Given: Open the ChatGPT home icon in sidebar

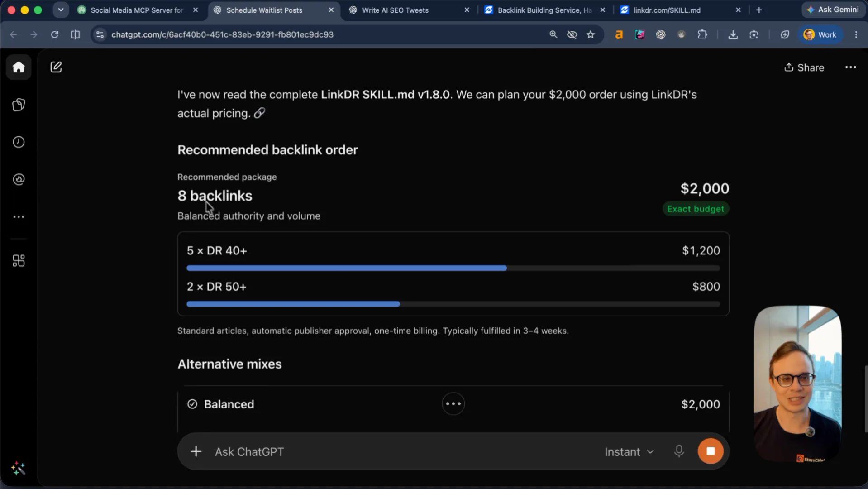Looking at the screenshot, I should [19, 67].
